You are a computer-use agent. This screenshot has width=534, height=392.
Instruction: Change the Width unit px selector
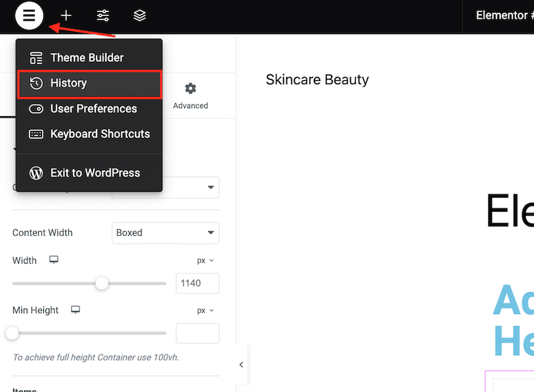[x=206, y=260]
